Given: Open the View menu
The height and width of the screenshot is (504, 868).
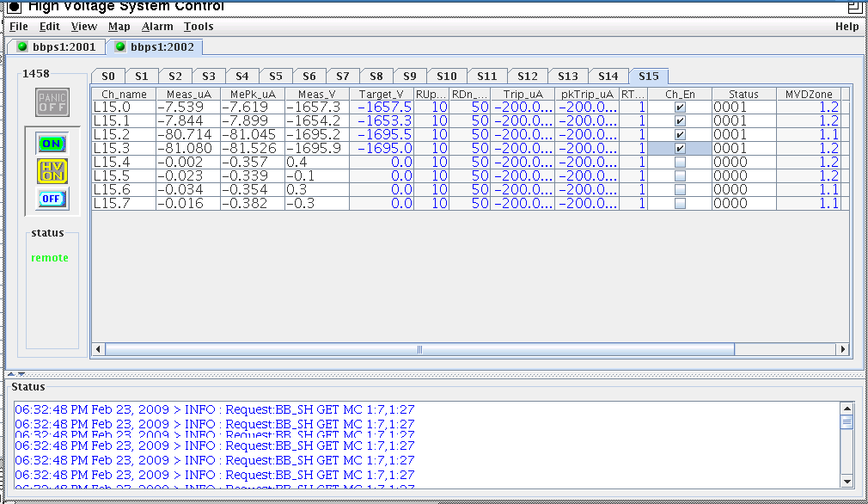Looking at the screenshot, I should tap(84, 27).
